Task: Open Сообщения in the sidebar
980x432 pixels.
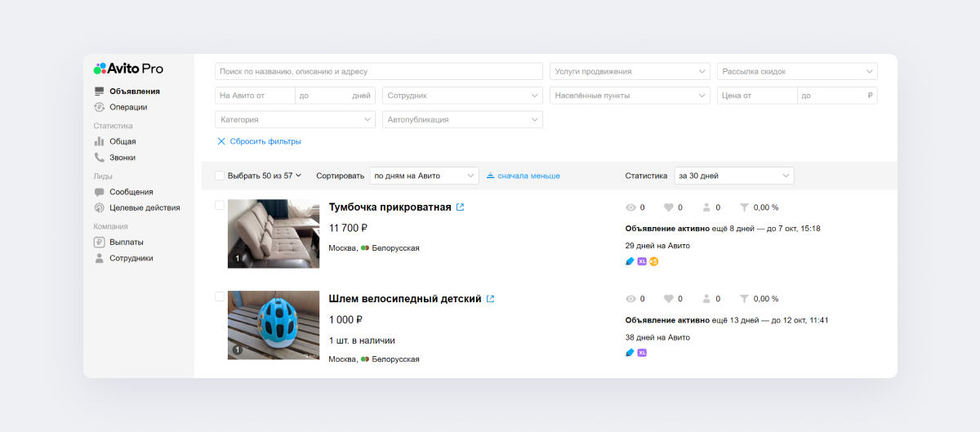Action: click(x=131, y=192)
